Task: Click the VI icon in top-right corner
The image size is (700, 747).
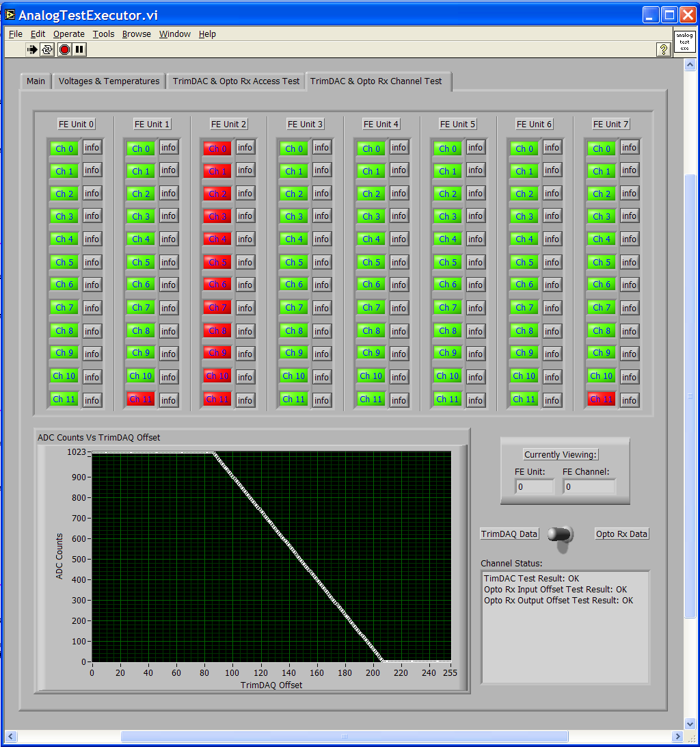Action: (684, 41)
